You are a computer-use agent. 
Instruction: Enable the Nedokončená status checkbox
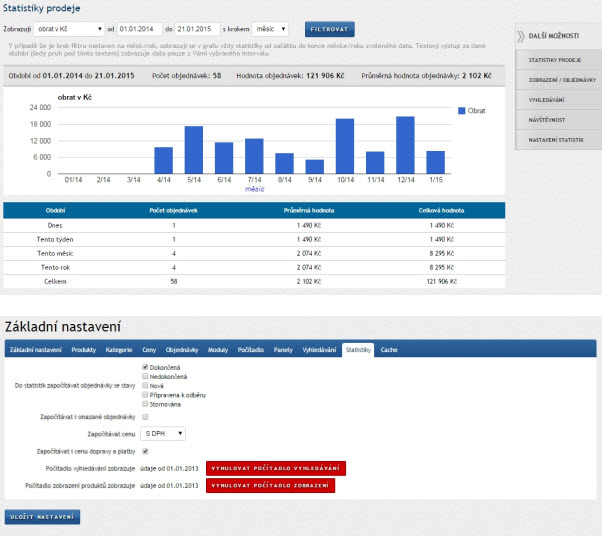(146, 376)
